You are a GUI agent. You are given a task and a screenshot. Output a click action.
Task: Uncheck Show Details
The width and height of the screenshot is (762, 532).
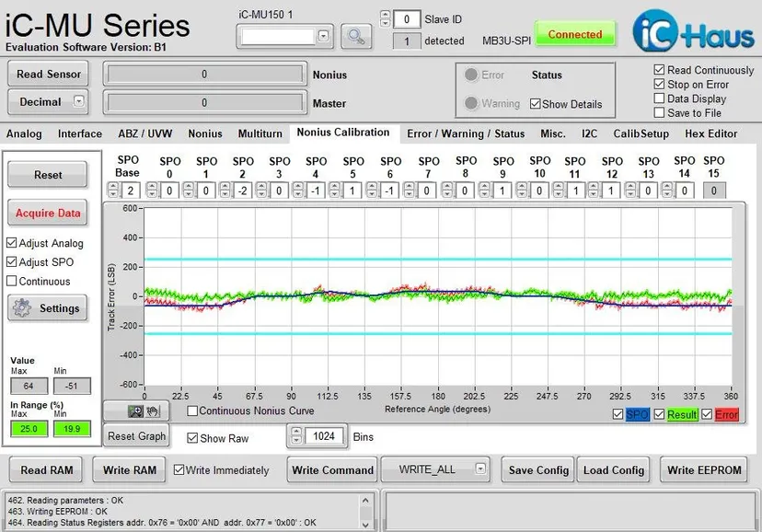click(535, 104)
